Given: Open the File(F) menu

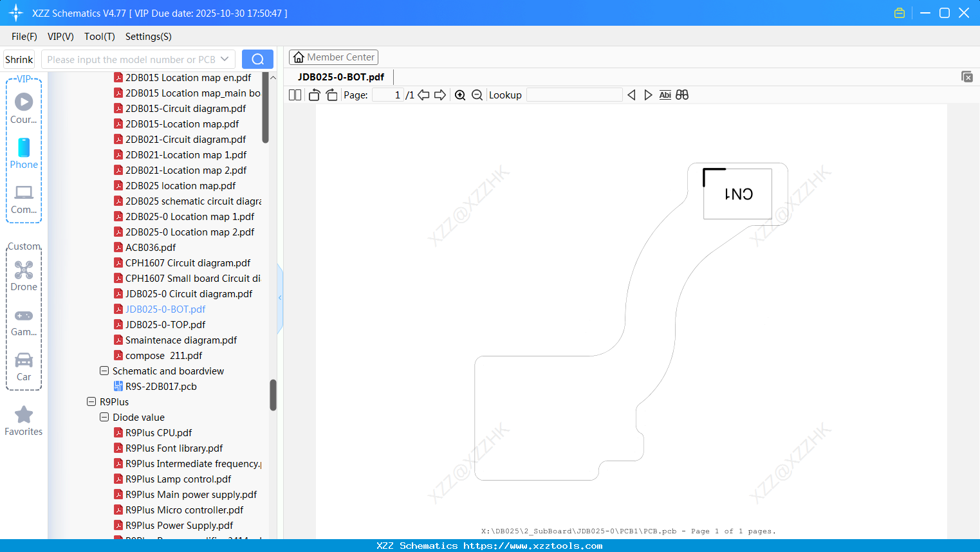Looking at the screenshot, I should tap(24, 37).
